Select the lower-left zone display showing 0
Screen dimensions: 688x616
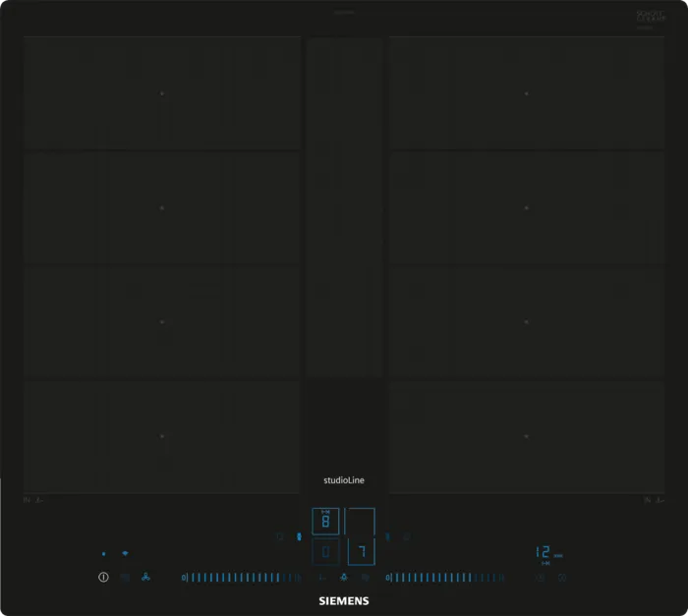pyautogui.click(x=325, y=552)
